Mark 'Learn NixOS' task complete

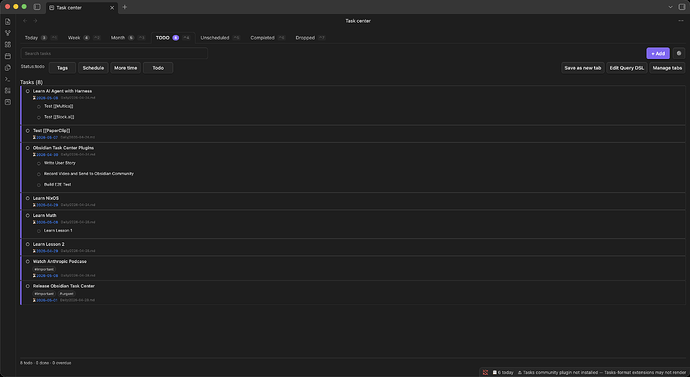coord(28,198)
